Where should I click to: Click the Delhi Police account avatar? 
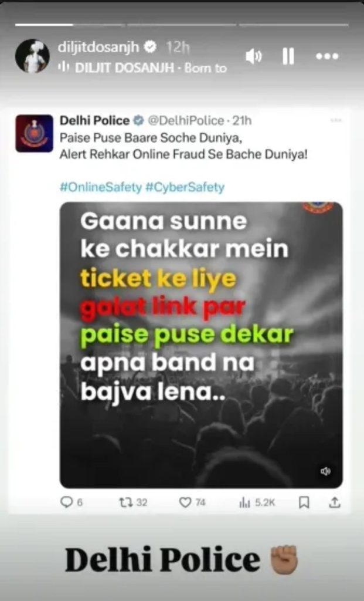pyautogui.click(x=34, y=133)
